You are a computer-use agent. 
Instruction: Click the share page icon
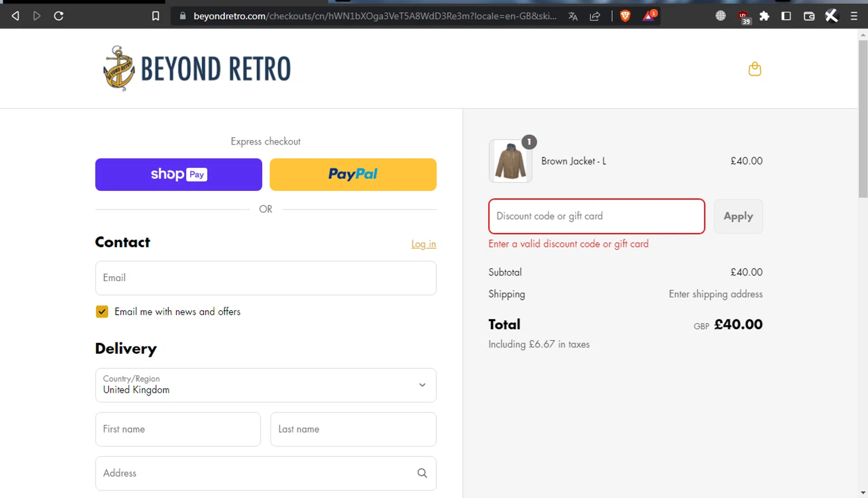pos(595,16)
